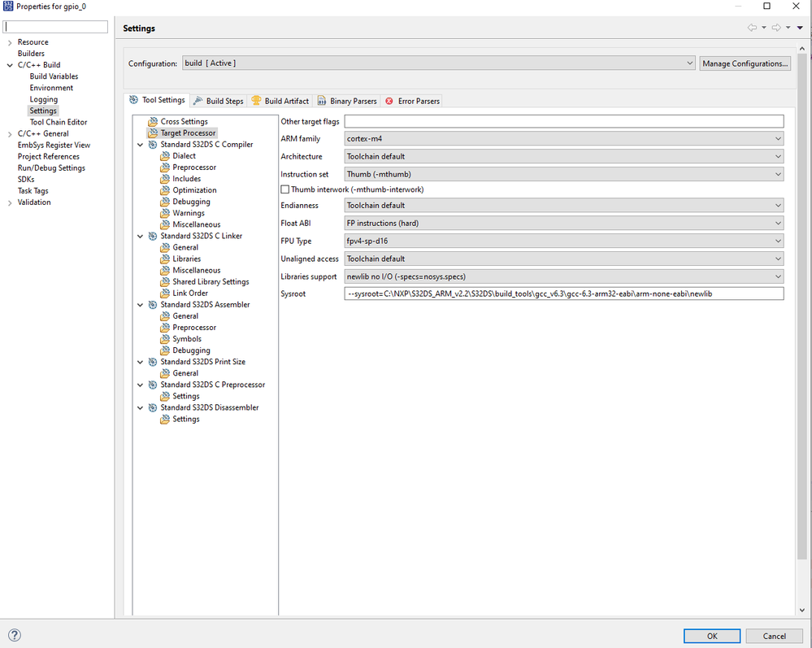The image size is (812, 648).
Task: Open Cross Settings folder icon
Action: tap(153, 122)
